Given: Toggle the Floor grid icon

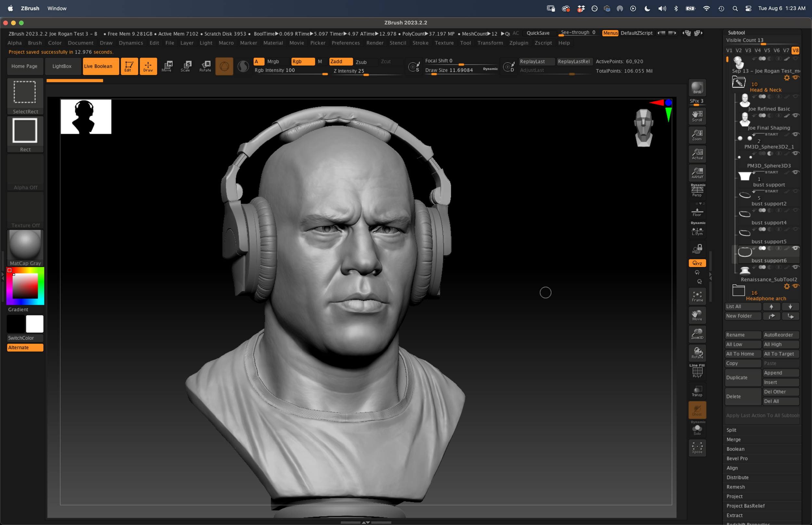Looking at the screenshot, I should [697, 212].
